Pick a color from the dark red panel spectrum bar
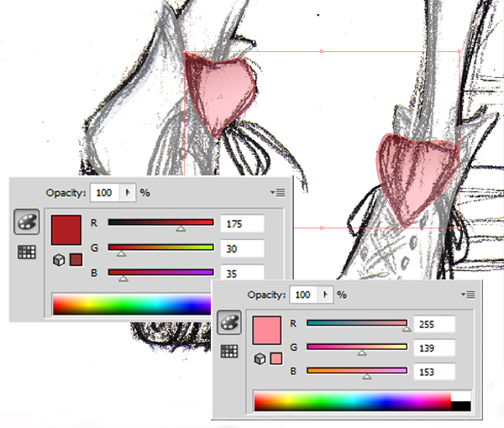Viewport: 504px width, 428px height. point(132,305)
